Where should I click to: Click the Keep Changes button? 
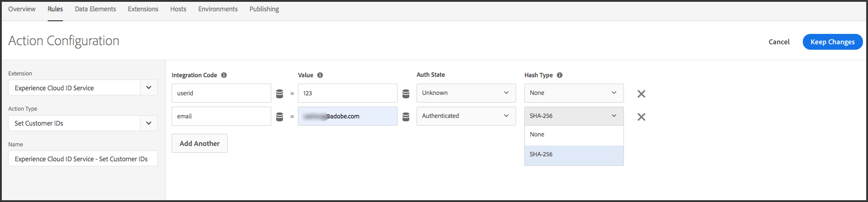tap(832, 42)
